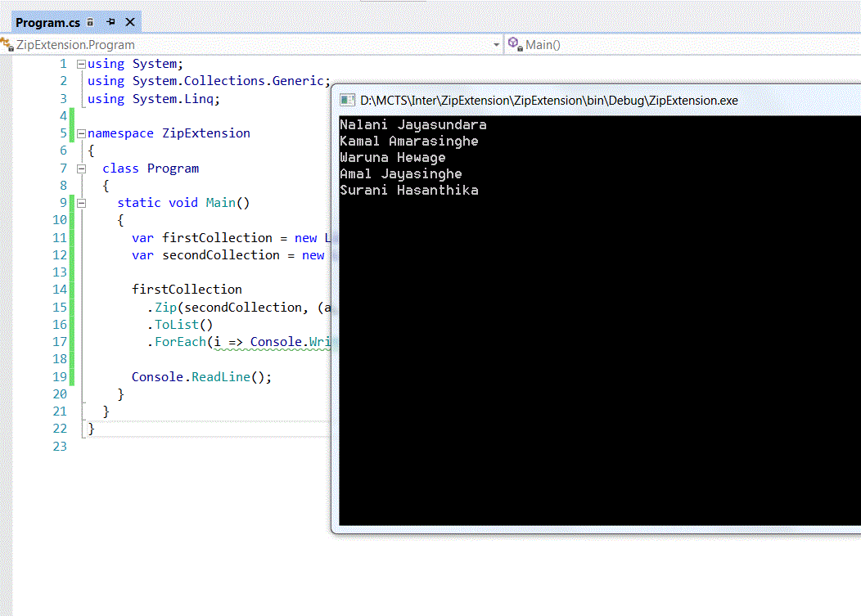Viewport: 861px width, 616px height.
Task: Click the output line reading Surani Hasanthika
Action: (x=409, y=190)
